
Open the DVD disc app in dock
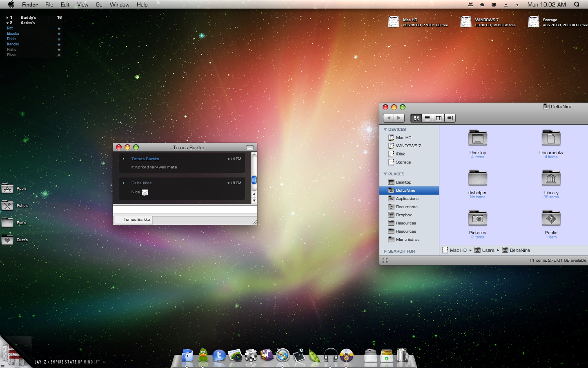coord(346,355)
